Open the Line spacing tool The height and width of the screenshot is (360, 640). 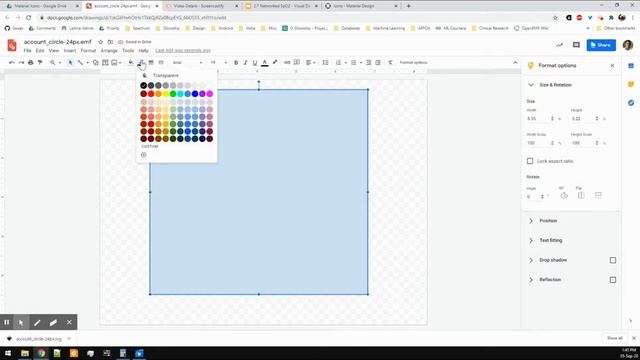pos(325,62)
